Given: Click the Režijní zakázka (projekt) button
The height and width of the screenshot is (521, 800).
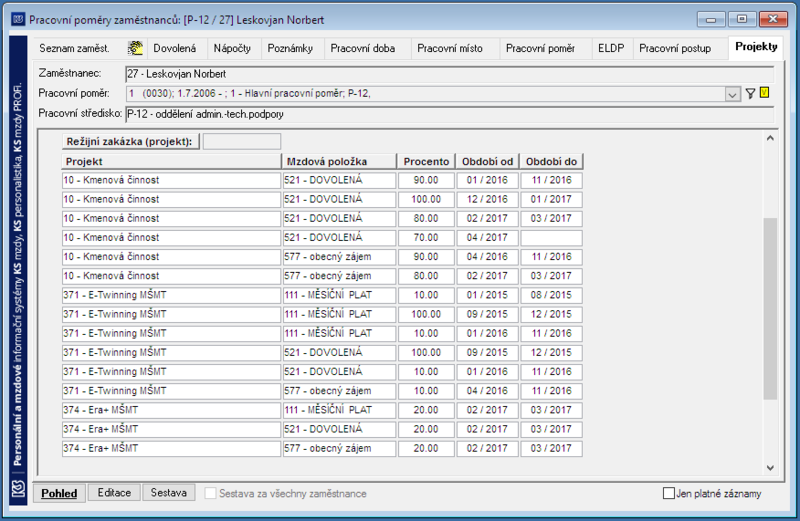Looking at the screenshot, I should click(131, 141).
